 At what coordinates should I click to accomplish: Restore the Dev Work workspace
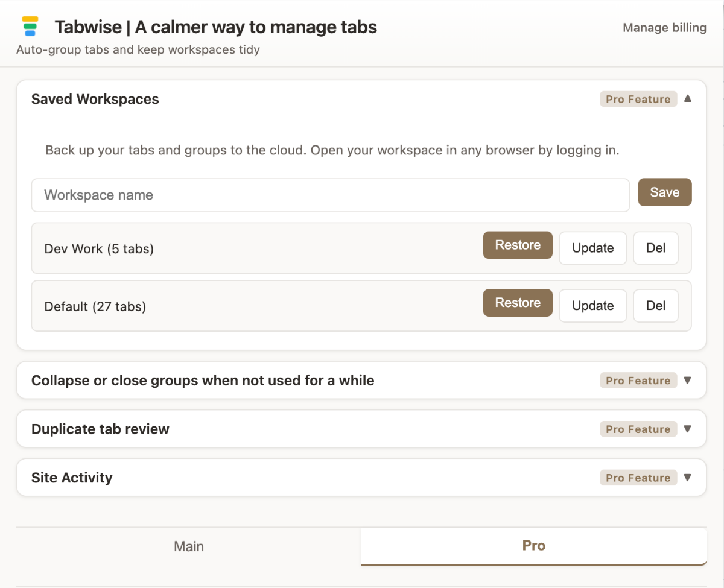click(517, 245)
